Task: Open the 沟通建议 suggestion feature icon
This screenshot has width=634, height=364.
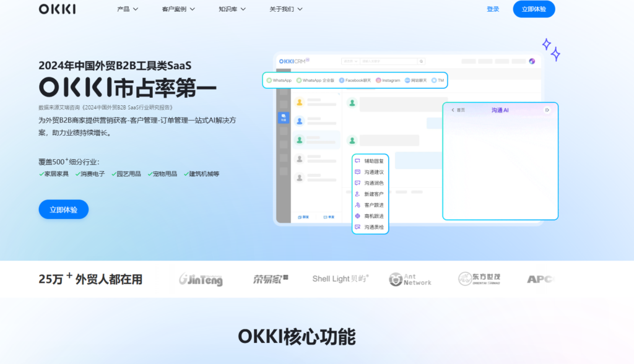Action: coord(356,172)
